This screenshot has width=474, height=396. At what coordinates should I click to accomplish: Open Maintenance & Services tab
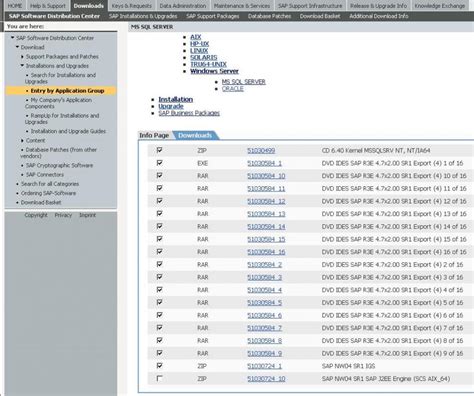tap(242, 6)
